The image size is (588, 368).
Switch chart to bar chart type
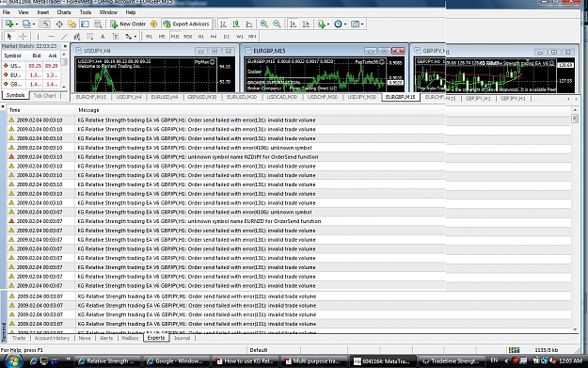tap(223, 24)
